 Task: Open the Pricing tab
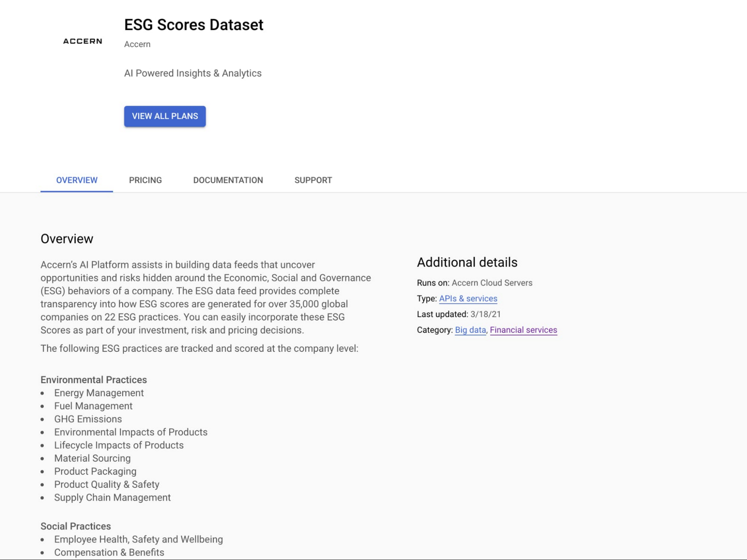coord(145,180)
